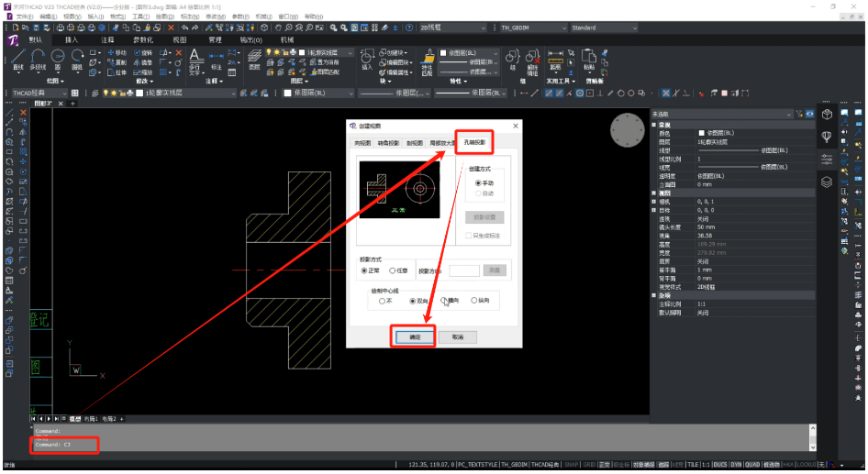Open the Standard text style dropdown
Screen dimensions: 868x474
604,28
